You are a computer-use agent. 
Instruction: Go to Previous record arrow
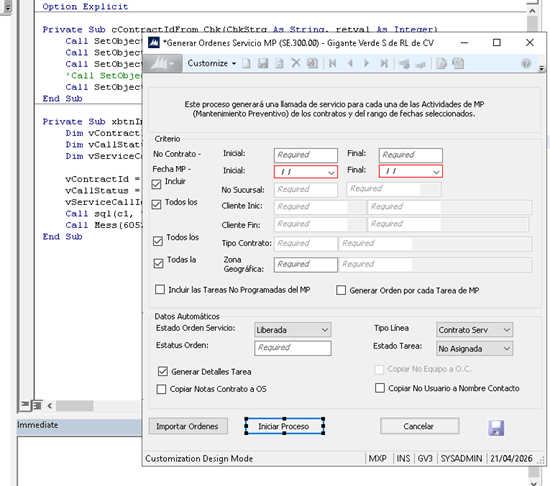point(350,63)
